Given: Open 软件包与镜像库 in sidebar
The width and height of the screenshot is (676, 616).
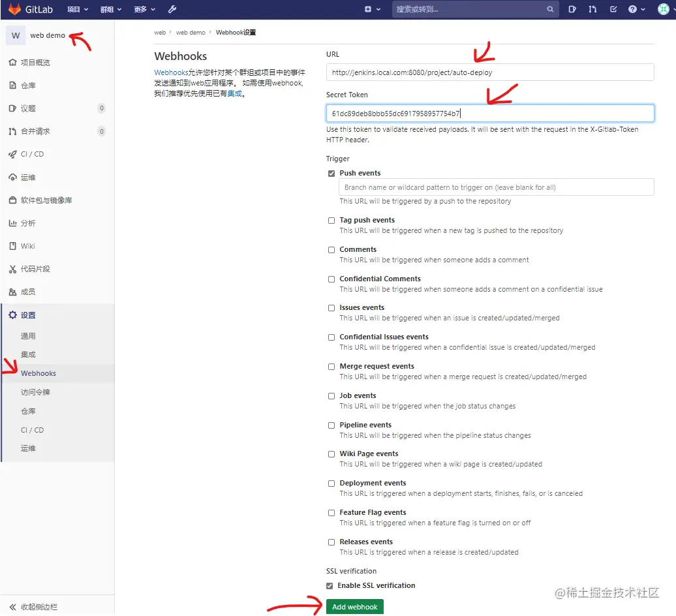Looking at the screenshot, I should 46,200.
